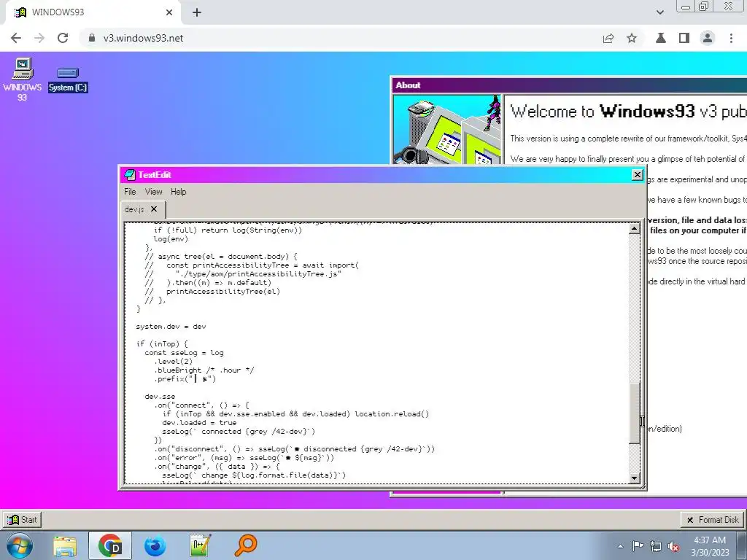Click the About window title bar
The height and width of the screenshot is (560, 747).
tap(569, 85)
